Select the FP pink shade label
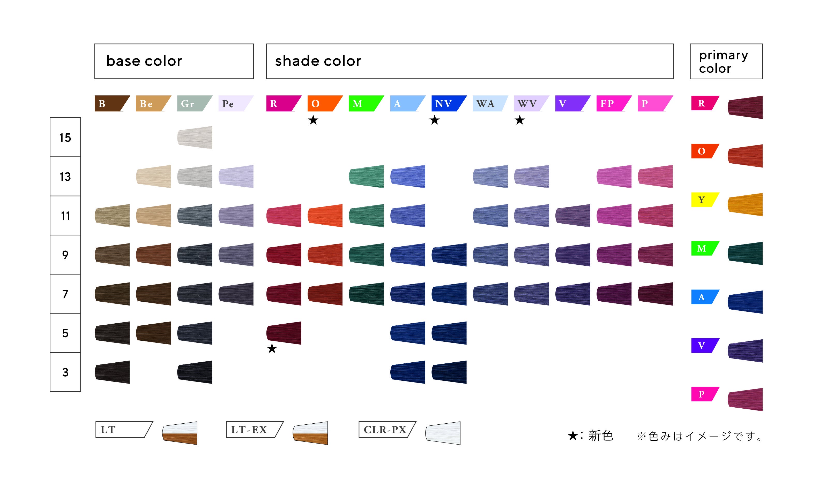This screenshot has height=504, width=819. (x=611, y=104)
